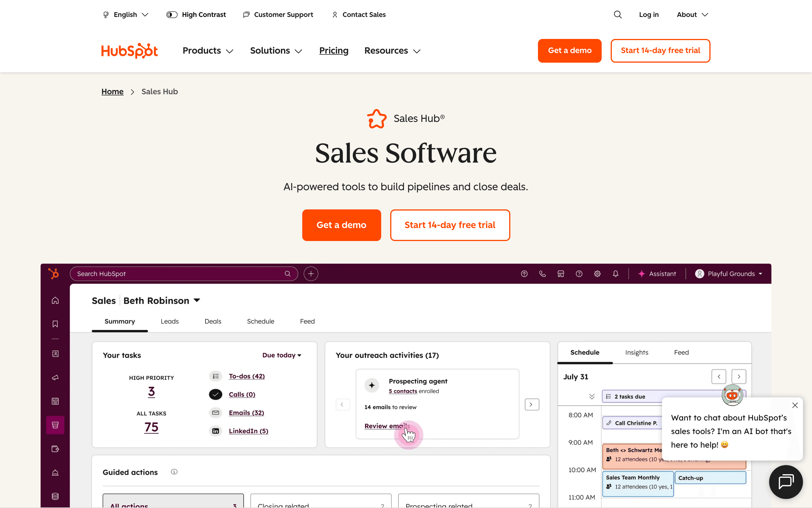Screen dimensions: 812x508
Task: Open the Pricing link
Action: coord(334,51)
